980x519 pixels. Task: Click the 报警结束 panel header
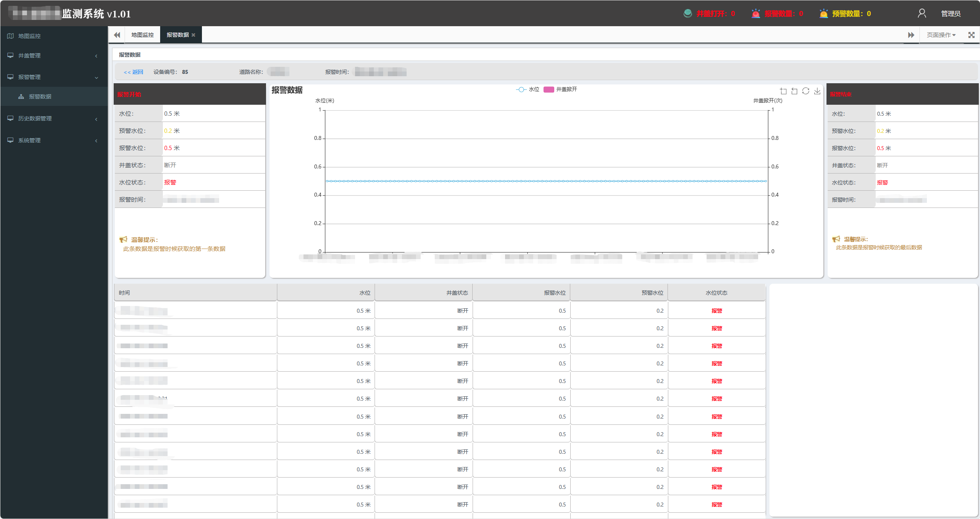tap(903, 94)
